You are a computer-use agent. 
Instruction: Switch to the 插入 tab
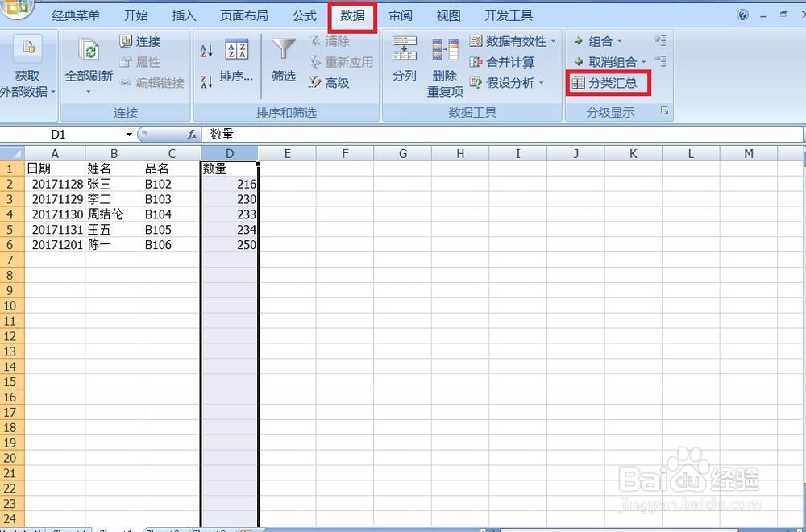click(184, 16)
